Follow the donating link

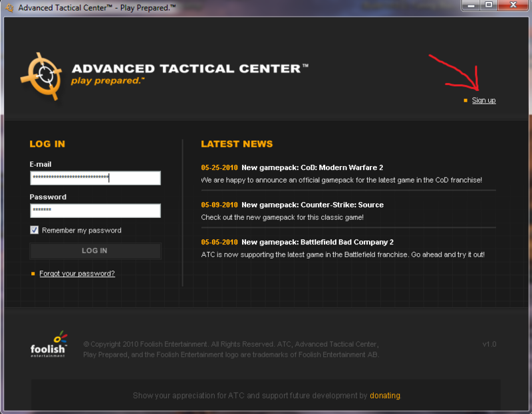(x=385, y=395)
